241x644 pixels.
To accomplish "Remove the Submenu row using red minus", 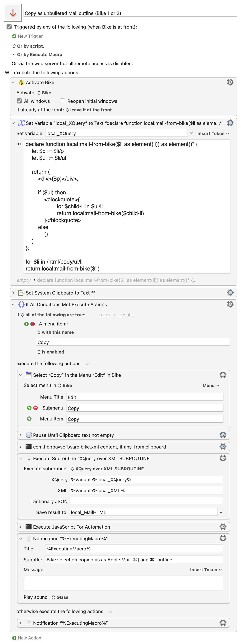I will 35,408.
